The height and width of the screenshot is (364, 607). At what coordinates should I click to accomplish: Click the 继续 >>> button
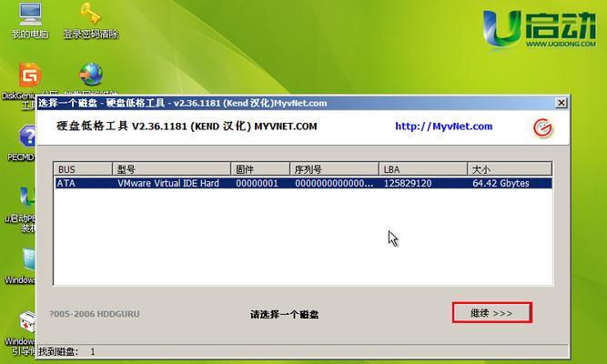(x=492, y=312)
